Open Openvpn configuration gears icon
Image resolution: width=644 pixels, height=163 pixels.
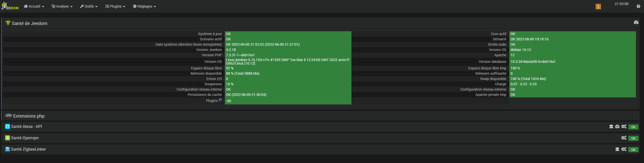pyautogui.click(x=624, y=138)
